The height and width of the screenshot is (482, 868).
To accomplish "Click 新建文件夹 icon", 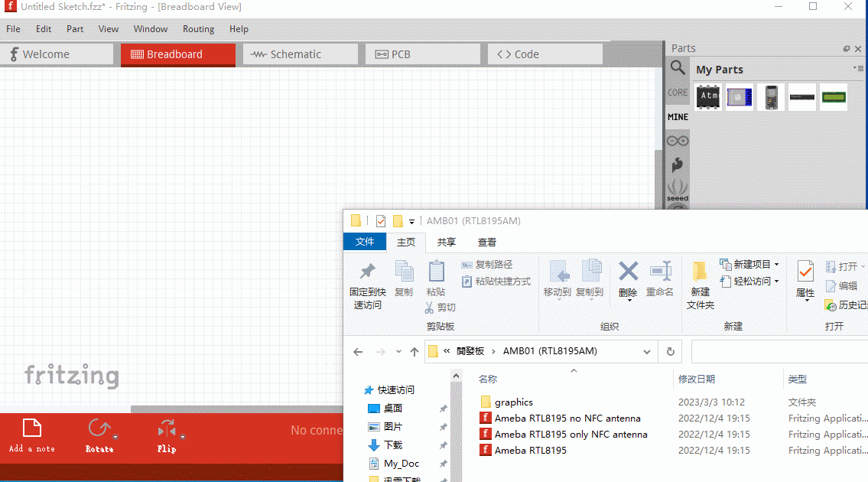I will [700, 272].
